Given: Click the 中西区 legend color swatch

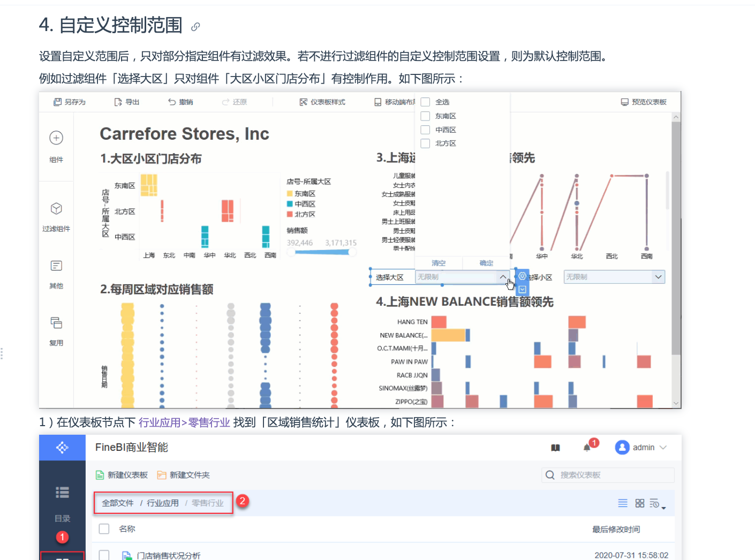Looking at the screenshot, I should tap(290, 204).
